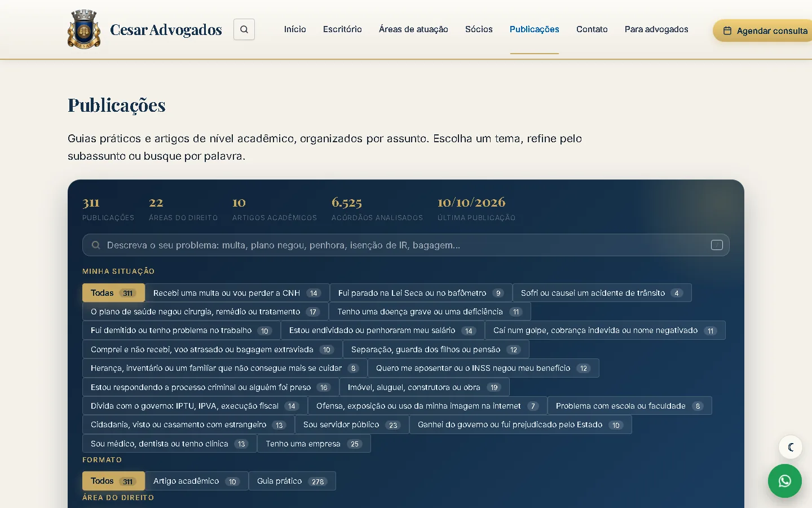The height and width of the screenshot is (508, 812).
Task: Focus the 'Descreva o seu problema' search field
Action: [x=406, y=245]
